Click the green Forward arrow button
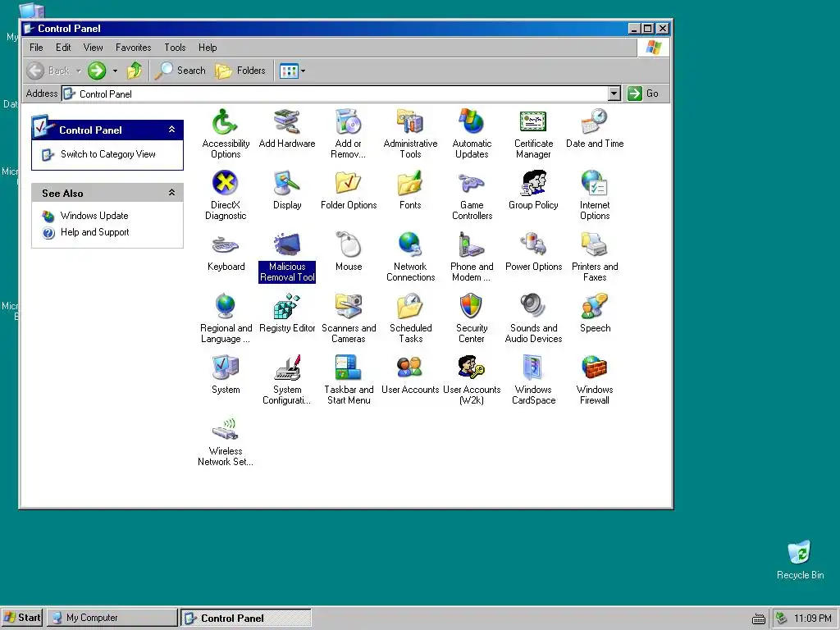Image resolution: width=840 pixels, height=630 pixels. 97,71
